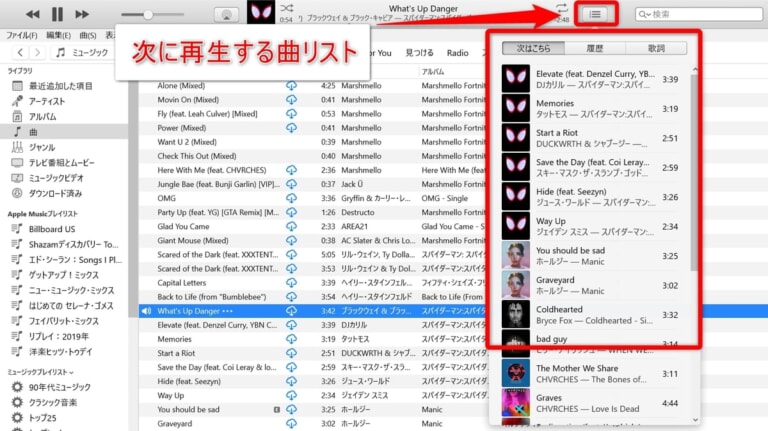The width and height of the screenshot is (768, 431).
Task: Open テレビ番組とムービー in sidebar
Action: pyautogui.click(x=64, y=163)
